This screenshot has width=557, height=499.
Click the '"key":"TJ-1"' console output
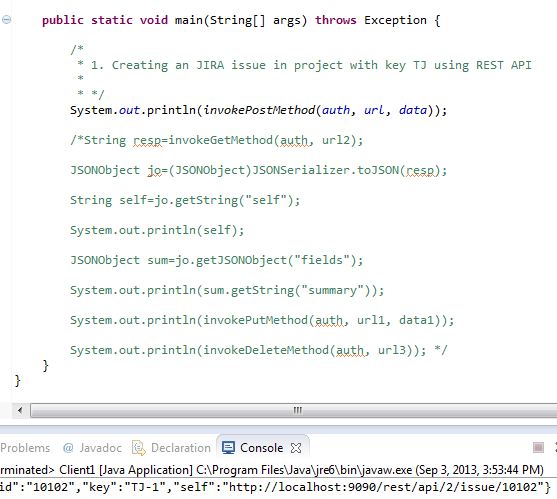127,487
